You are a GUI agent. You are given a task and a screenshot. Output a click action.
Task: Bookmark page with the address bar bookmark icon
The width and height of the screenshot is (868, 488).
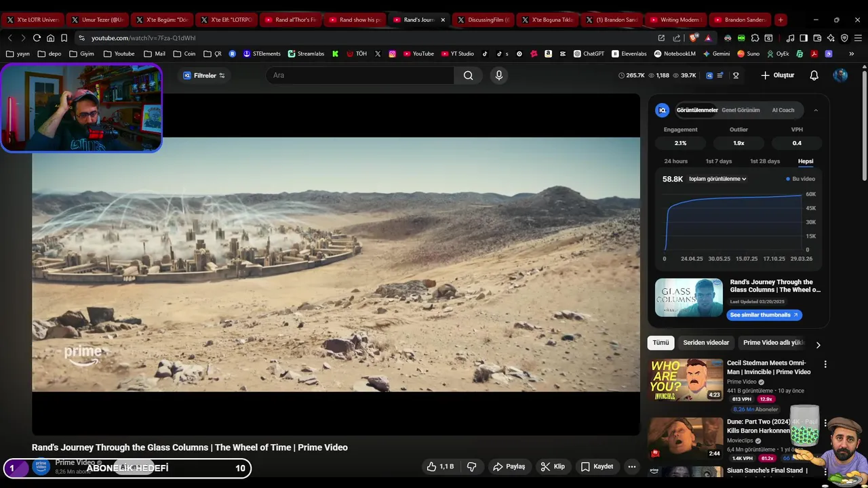64,38
